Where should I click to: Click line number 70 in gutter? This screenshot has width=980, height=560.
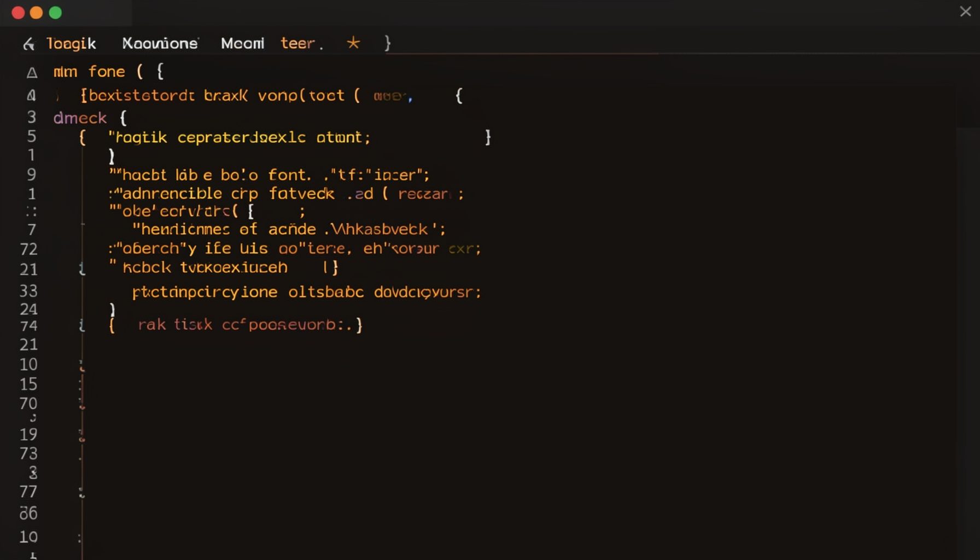pyautogui.click(x=28, y=404)
